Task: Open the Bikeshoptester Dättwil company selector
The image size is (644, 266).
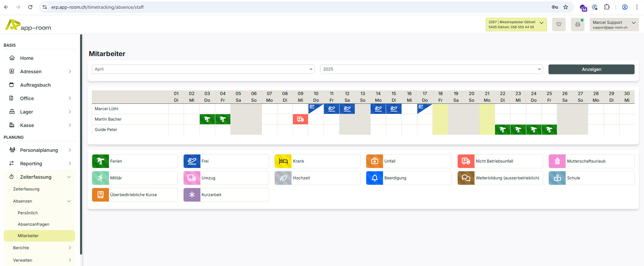Action: [516, 25]
